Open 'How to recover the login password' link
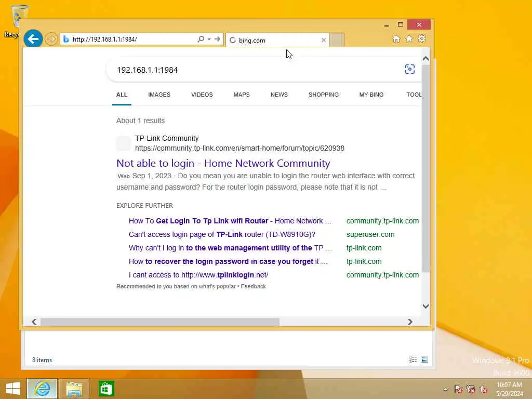The image size is (532, 399). coord(228,262)
